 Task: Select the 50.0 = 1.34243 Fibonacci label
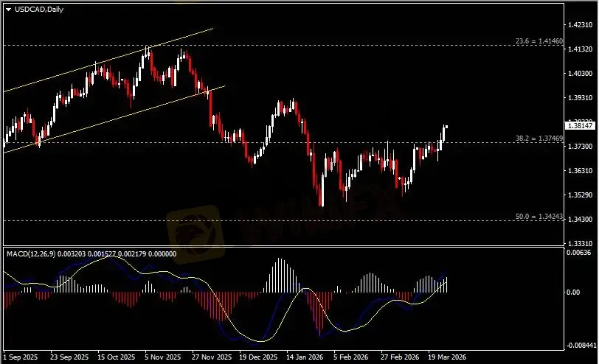tap(539, 217)
